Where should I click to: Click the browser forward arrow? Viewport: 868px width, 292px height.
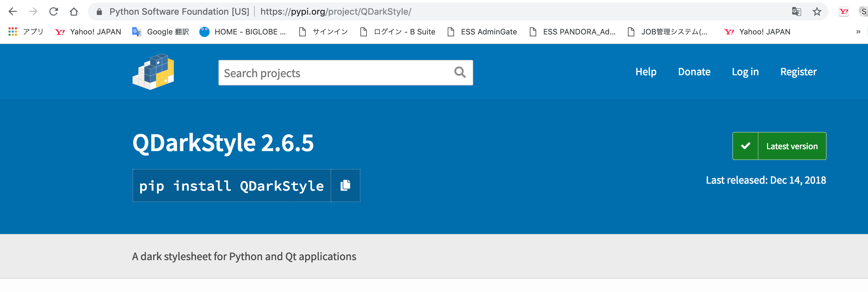point(33,11)
